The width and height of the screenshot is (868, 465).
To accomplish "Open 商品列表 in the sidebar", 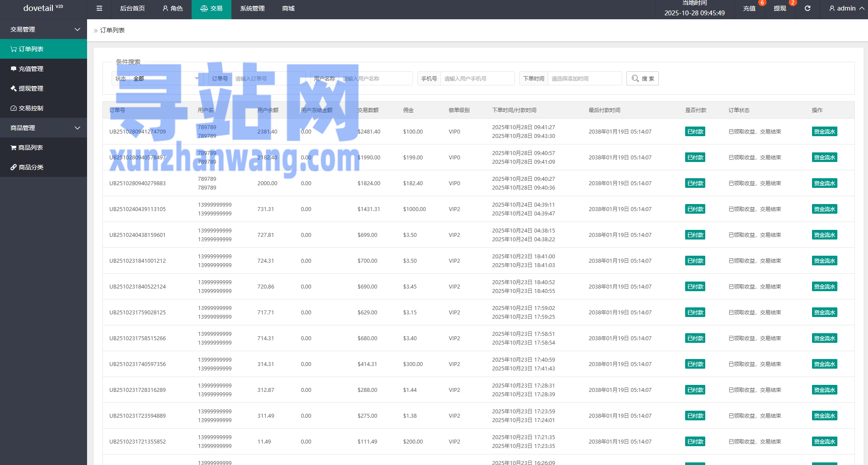I will coord(31,148).
